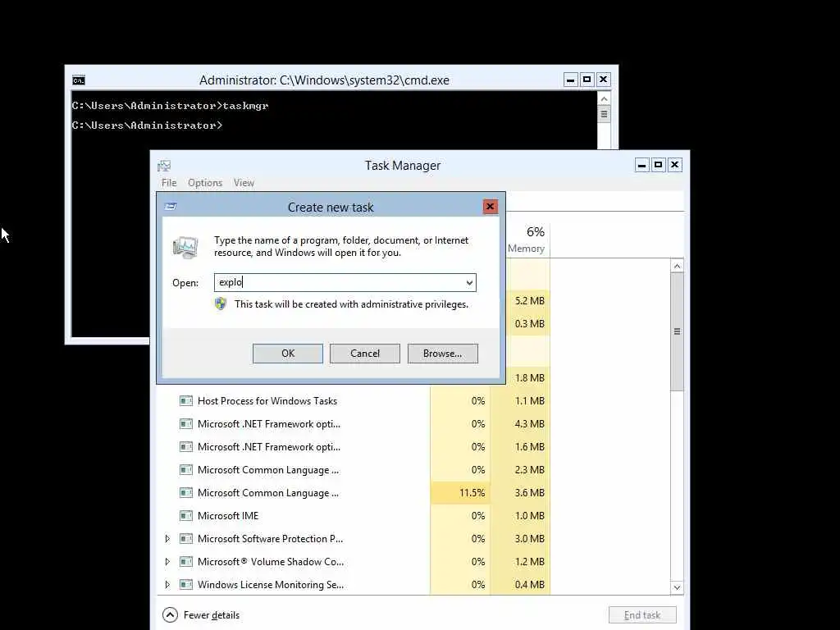Click Host Process for Windows Tasks icon

click(186, 400)
